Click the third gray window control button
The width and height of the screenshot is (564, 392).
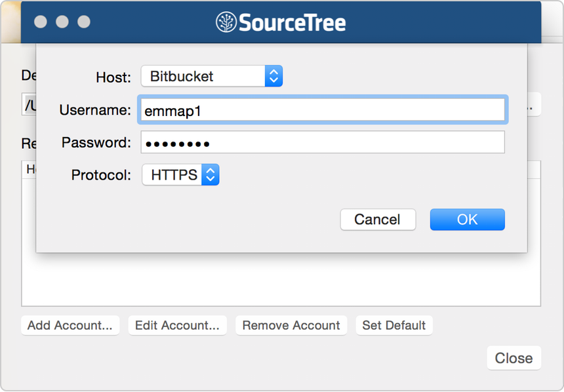[84, 22]
